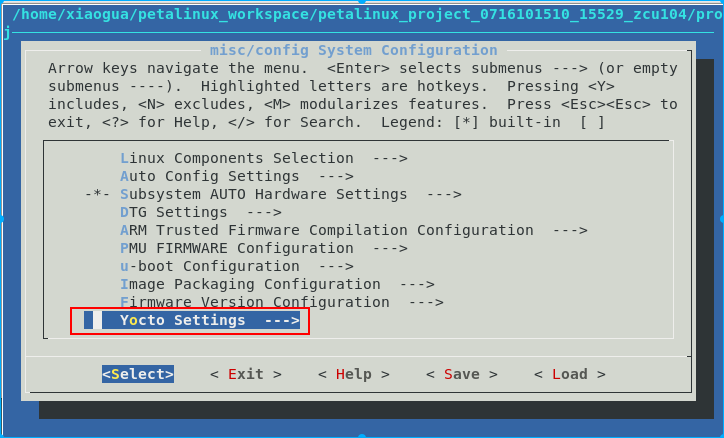
Task: Open u-boot Configuration submenu
Action: click(237, 266)
